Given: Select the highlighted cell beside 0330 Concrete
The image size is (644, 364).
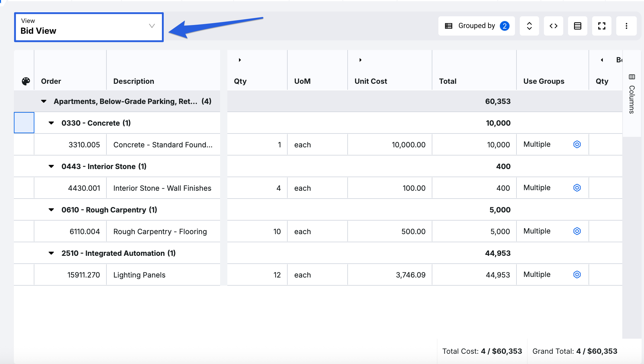Looking at the screenshot, I should [x=24, y=123].
